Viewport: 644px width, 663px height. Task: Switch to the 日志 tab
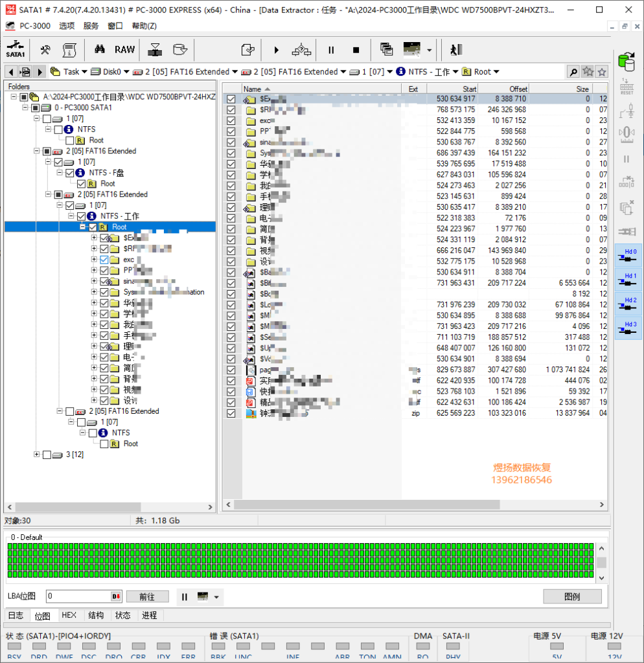tap(16, 615)
